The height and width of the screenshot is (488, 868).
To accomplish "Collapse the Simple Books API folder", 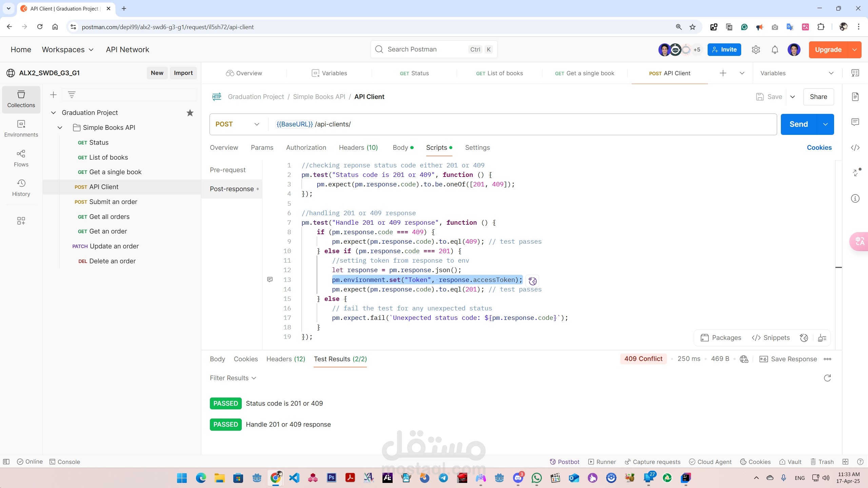I will tap(60, 127).
